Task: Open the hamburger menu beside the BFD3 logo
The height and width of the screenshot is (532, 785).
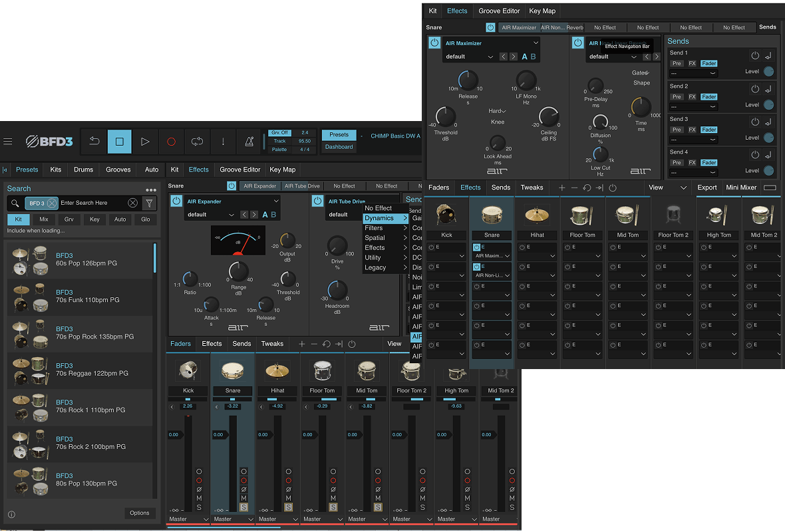Action: [8, 141]
